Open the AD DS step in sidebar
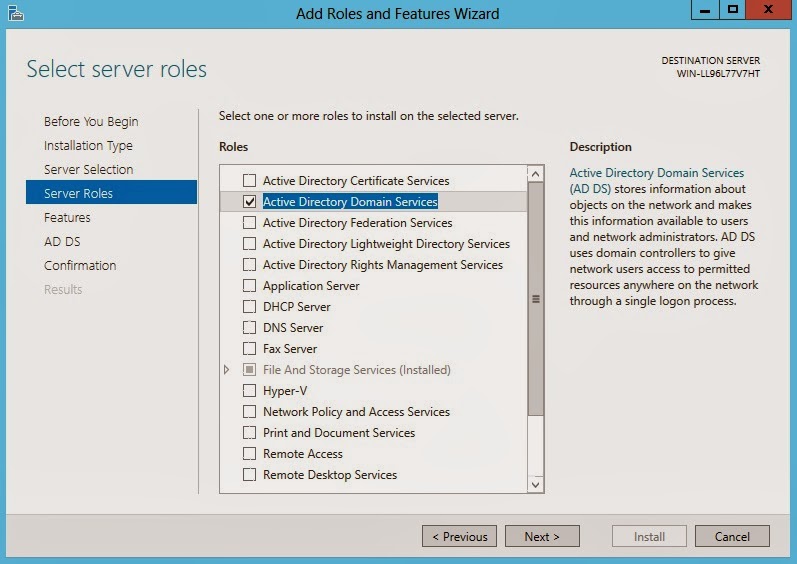This screenshot has width=797, height=564. [x=62, y=241]
